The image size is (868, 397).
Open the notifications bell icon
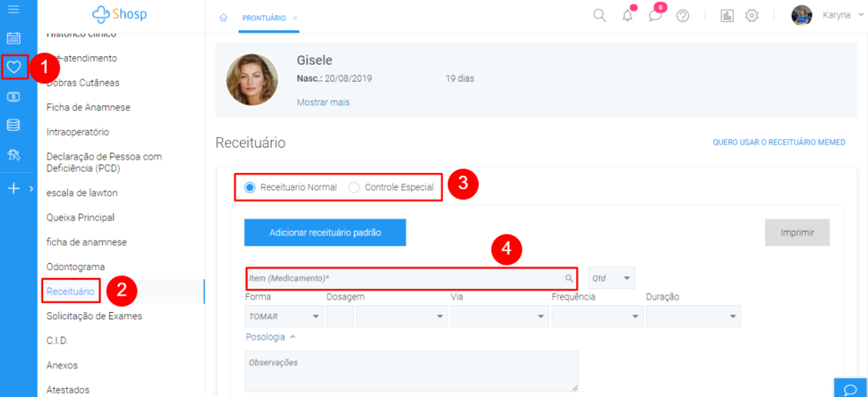pyautogui.click(x=627, y=16)
